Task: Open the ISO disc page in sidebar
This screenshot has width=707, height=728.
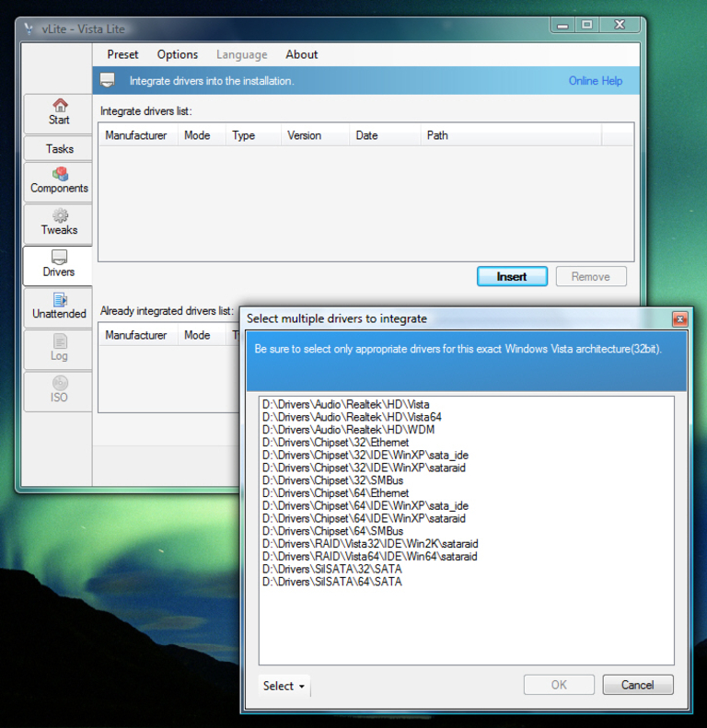Action: click(59, 390)
